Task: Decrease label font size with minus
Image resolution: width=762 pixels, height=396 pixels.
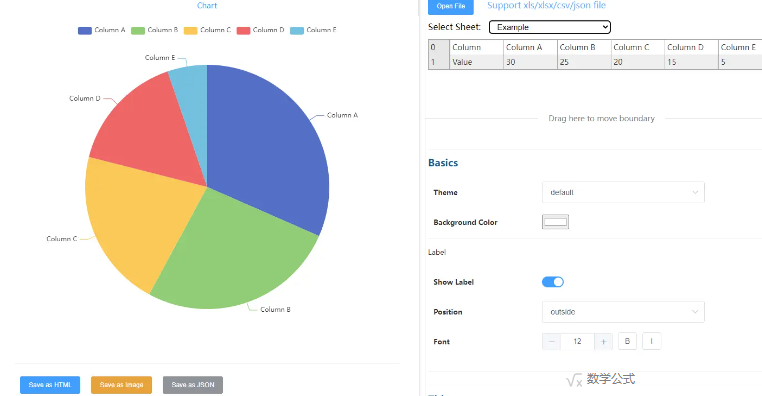Action: [x=551, y=342]
